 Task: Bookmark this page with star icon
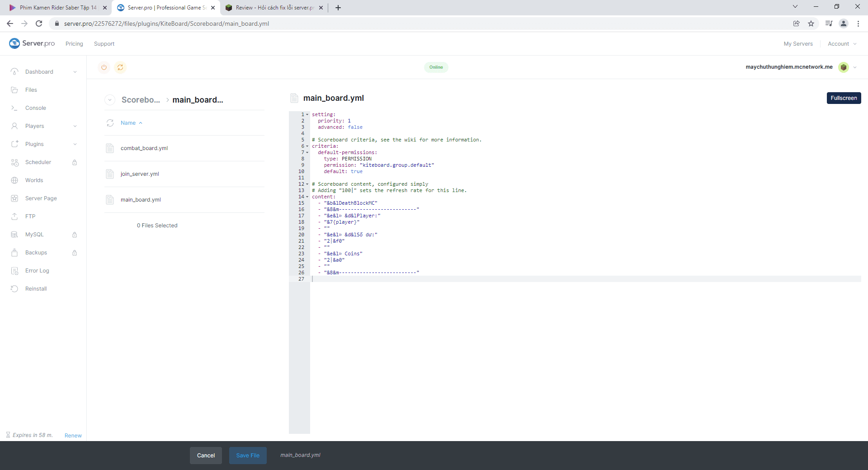point(811,23)
